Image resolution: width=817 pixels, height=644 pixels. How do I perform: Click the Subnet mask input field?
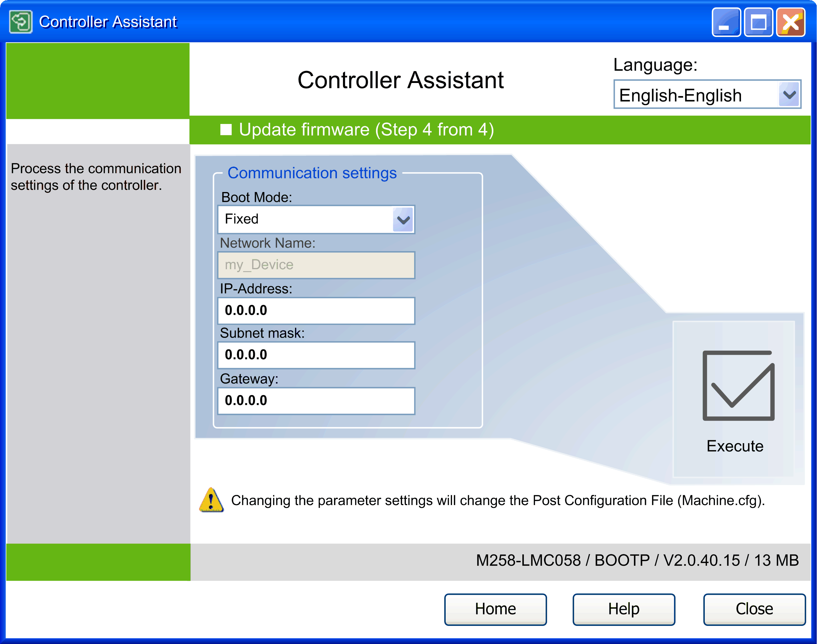(x=316, y=355)
